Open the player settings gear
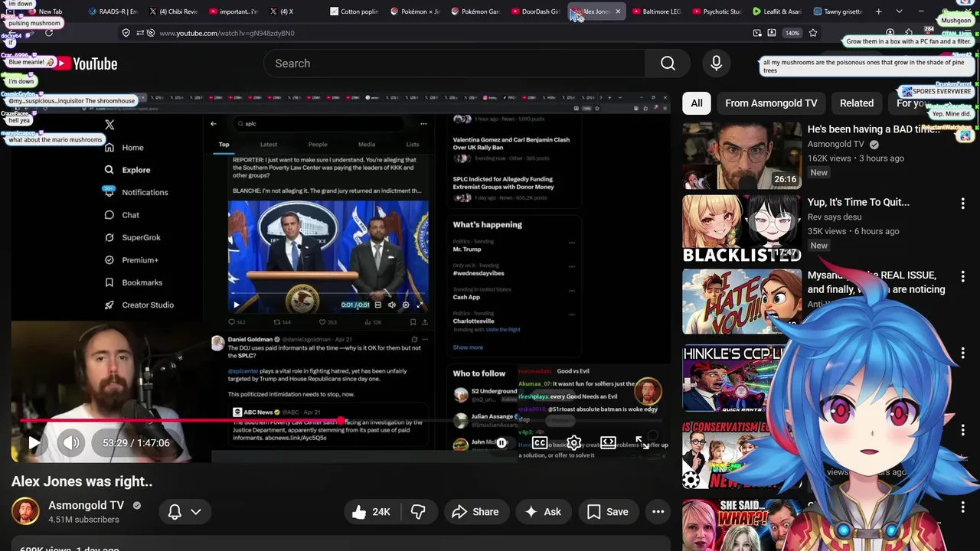 point(573,442)
